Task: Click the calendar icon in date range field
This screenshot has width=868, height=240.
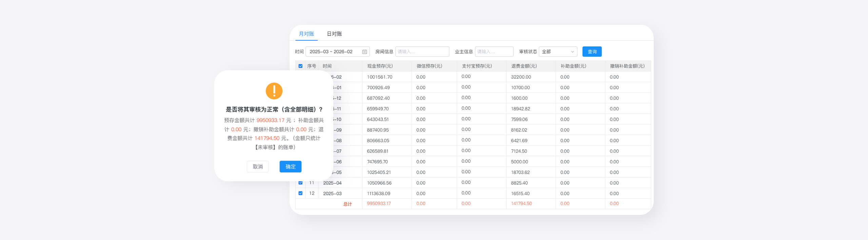Action: tap(364, 52)
